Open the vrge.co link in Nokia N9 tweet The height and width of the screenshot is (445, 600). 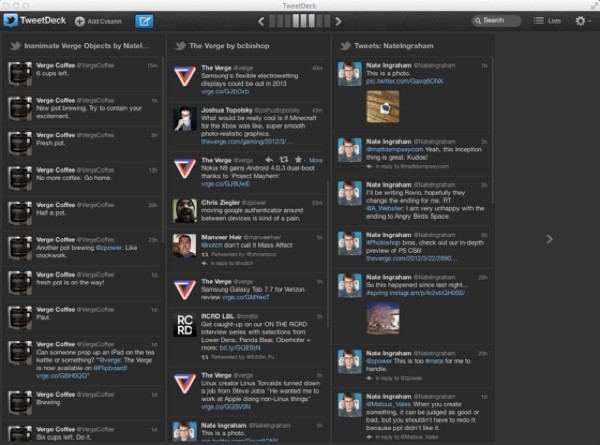225,184
